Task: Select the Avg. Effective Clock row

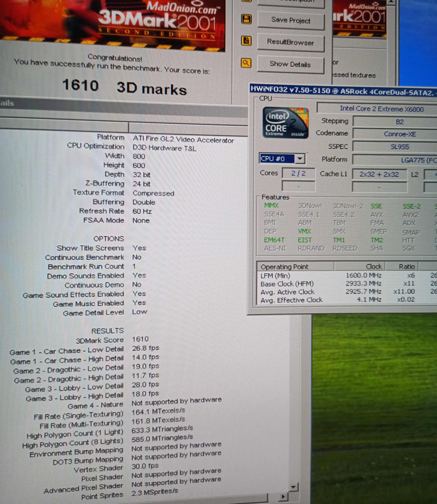Action: tap(347, 300)
